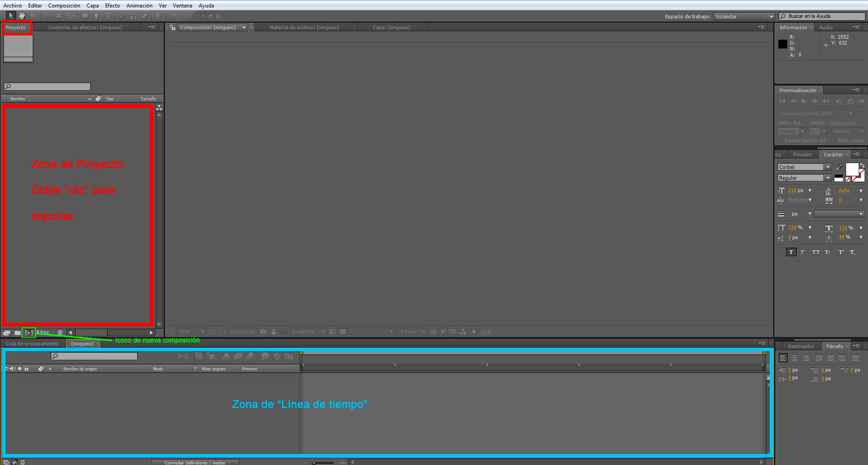Select the Clone Stamp tool
The width and height of the screenshot is (868, 465).
(x=133, y=16)
